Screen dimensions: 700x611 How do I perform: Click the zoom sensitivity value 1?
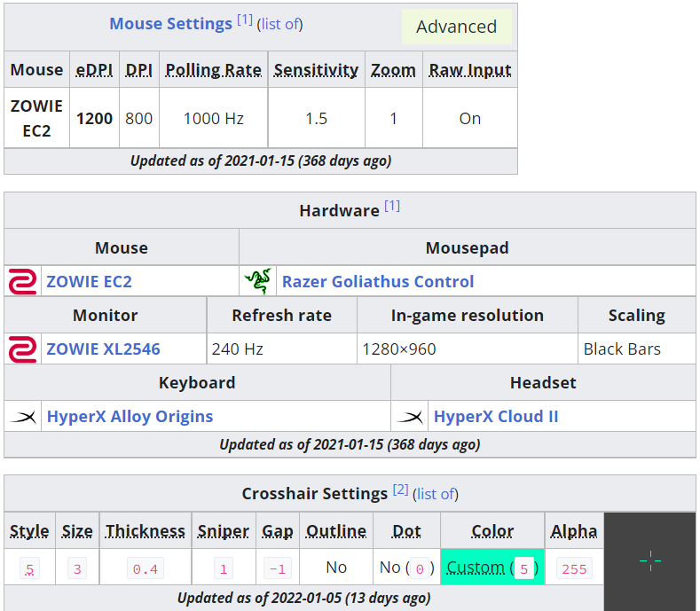[x=393, y=118]
